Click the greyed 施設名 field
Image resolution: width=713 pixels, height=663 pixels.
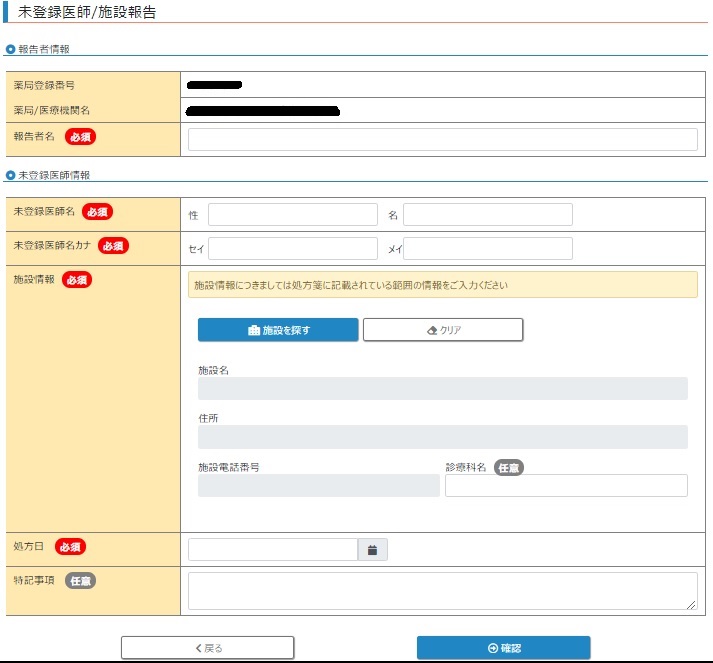click(442, 389)
